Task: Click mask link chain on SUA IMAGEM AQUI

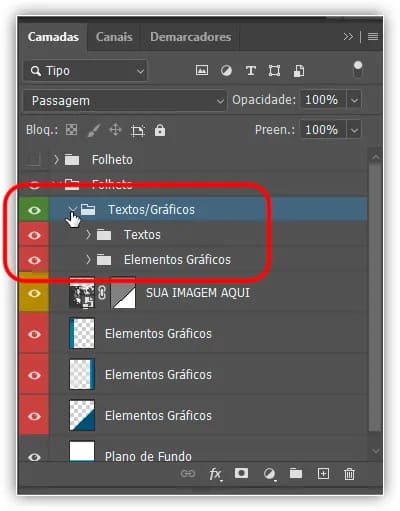Action: 102,293
